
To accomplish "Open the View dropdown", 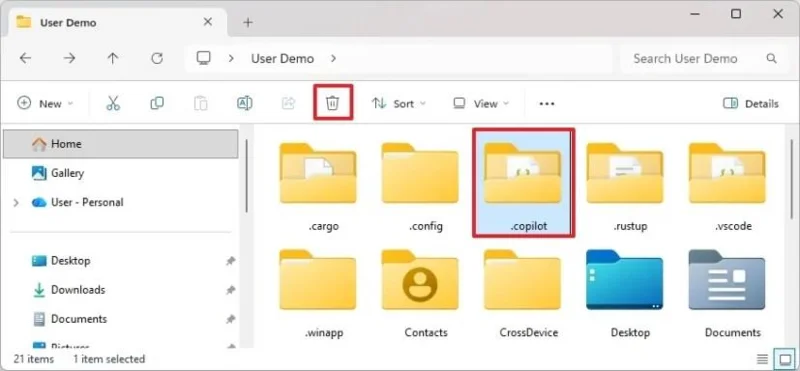I will 481,104.
